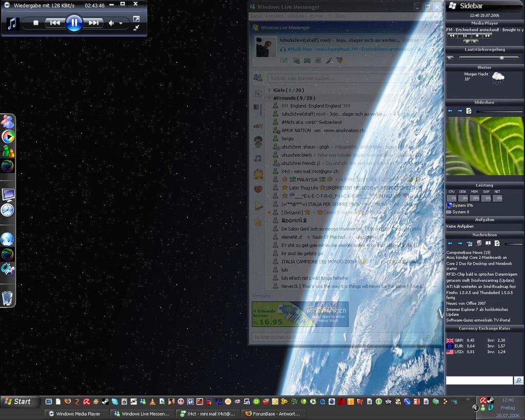Click the Sidebar search magnifier button
The height and width of the screenshot is (420, 525).
(519, 380)
